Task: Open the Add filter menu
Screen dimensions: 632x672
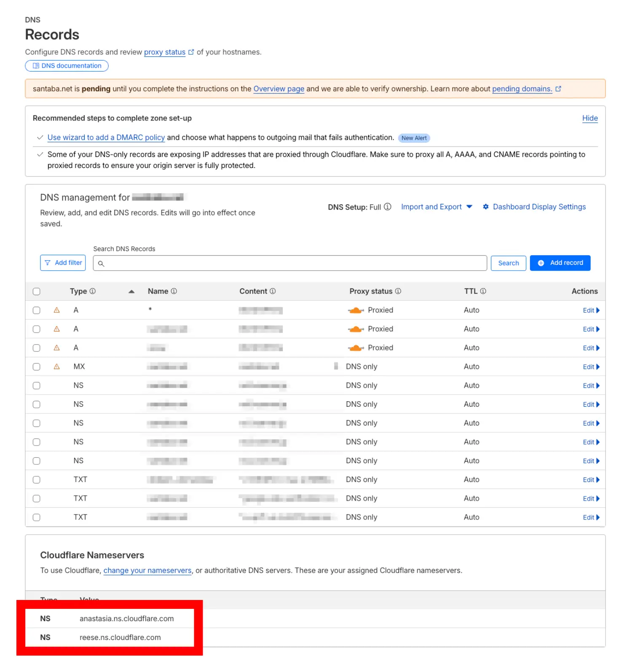Action: tap(63, 263)
